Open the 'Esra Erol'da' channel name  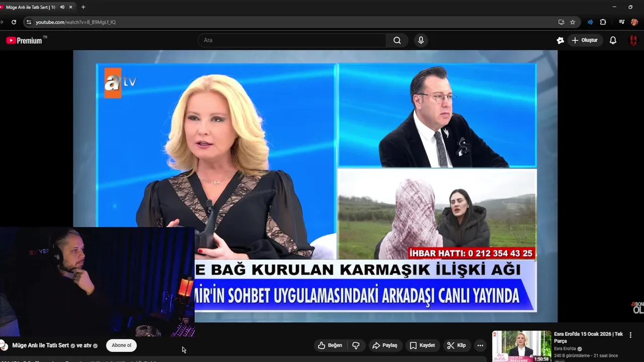566,349
